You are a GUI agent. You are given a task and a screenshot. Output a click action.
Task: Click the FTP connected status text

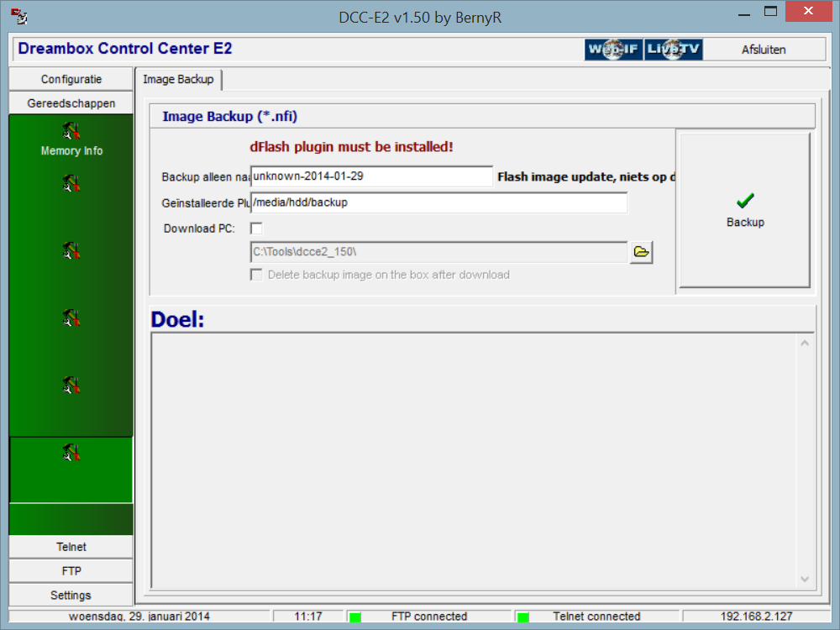(429, 617)
